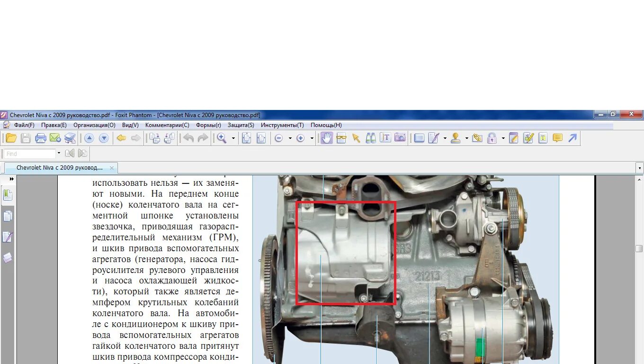644x364 pixels.
Task: Go to previous page blue up arrow
Action: [x=89, y=138]
